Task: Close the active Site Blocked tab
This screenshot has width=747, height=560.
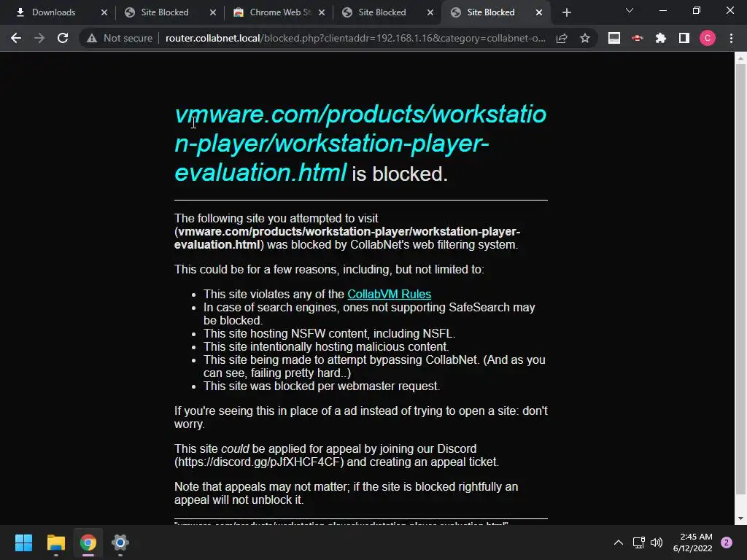Action: pos(539,12)
